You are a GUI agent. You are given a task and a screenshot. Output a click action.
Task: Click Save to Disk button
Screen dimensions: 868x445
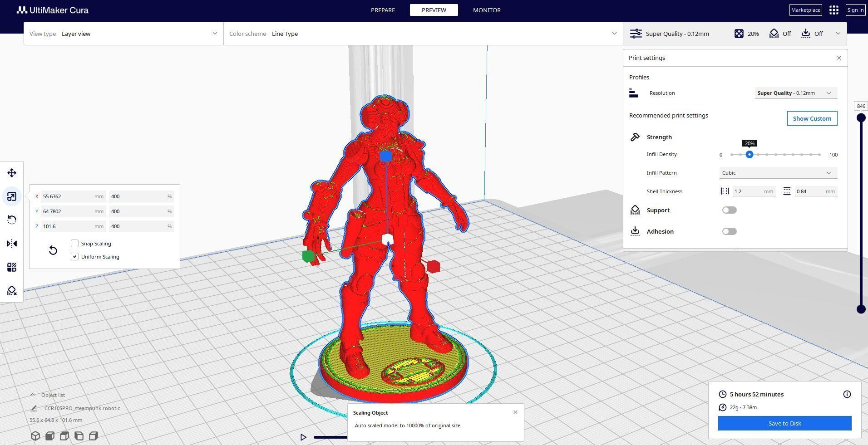point(785,423)
